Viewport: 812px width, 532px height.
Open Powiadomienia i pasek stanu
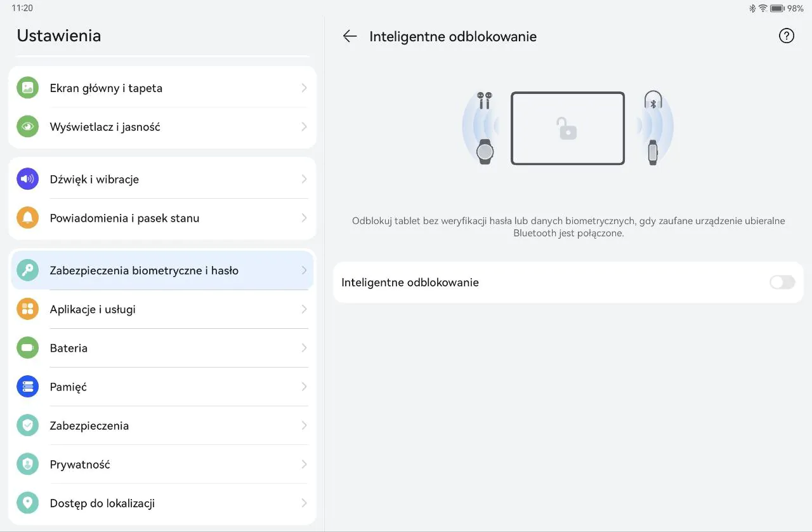point(162,218)
